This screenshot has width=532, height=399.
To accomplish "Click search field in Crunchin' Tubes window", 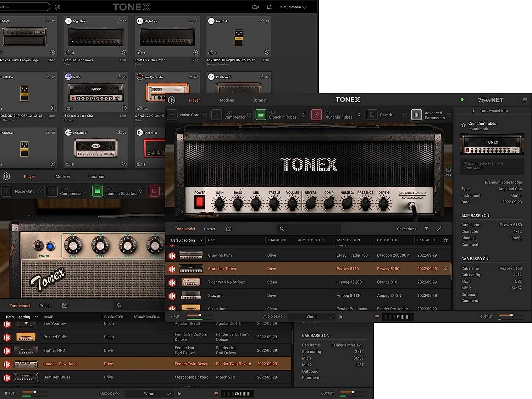I will pos(309,229).
